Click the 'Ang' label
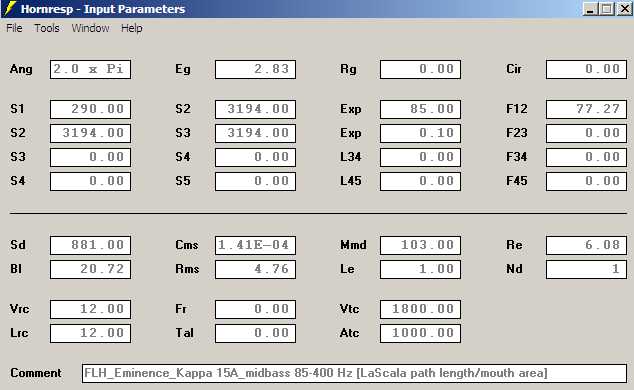This screenshot has height=390, width=634. click(x=21, y=70)
